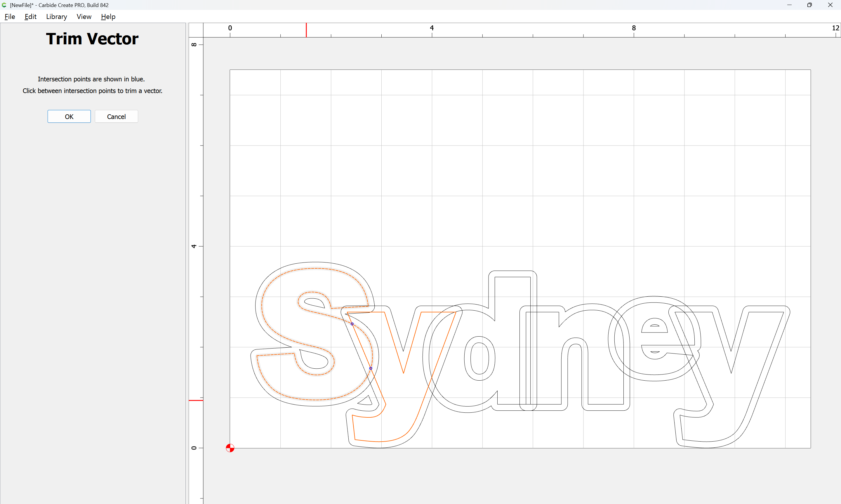This screenshot has width=841, height=504.
Task: Open the Help menu
Action: 108,17
